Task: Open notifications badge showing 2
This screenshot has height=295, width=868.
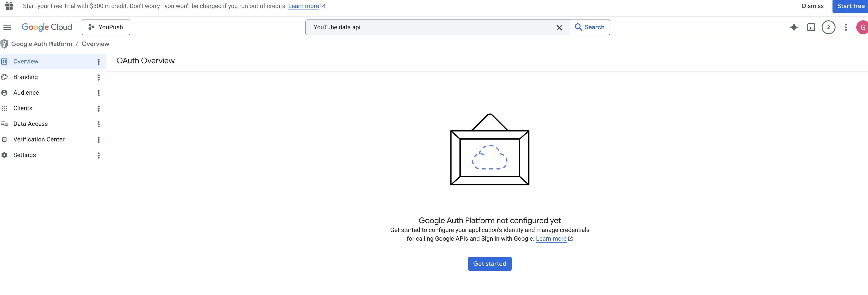Action: point(828,27)
